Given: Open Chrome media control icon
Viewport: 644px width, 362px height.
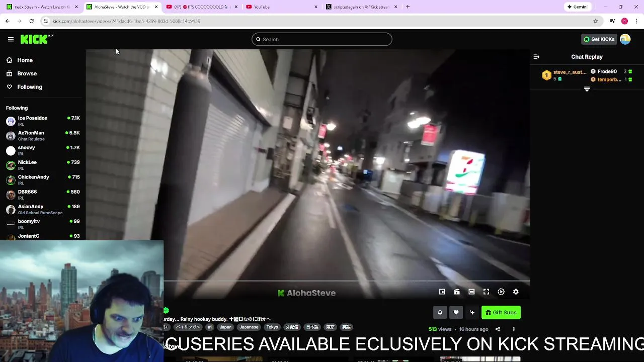Looking at the screenshot, I should tap(612, 21).
